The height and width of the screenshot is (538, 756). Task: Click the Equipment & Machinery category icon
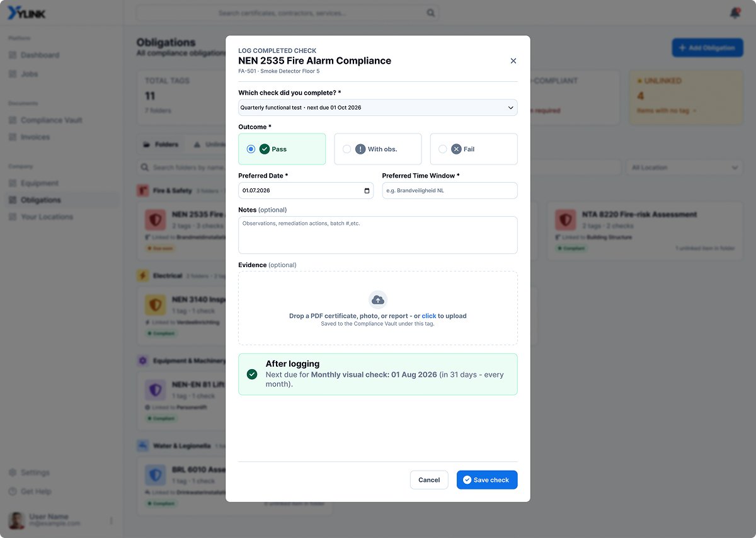click(x=143, y=361)
